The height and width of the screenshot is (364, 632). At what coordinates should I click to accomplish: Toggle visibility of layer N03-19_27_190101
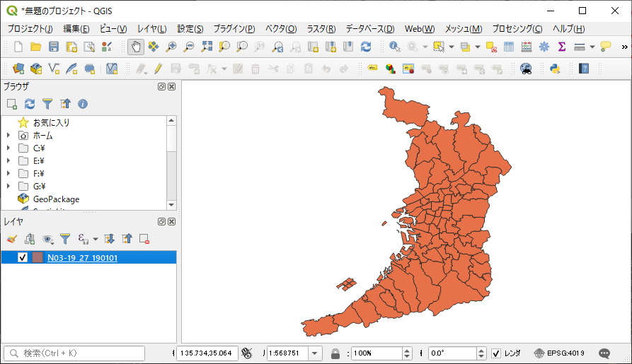click(23, 257)
